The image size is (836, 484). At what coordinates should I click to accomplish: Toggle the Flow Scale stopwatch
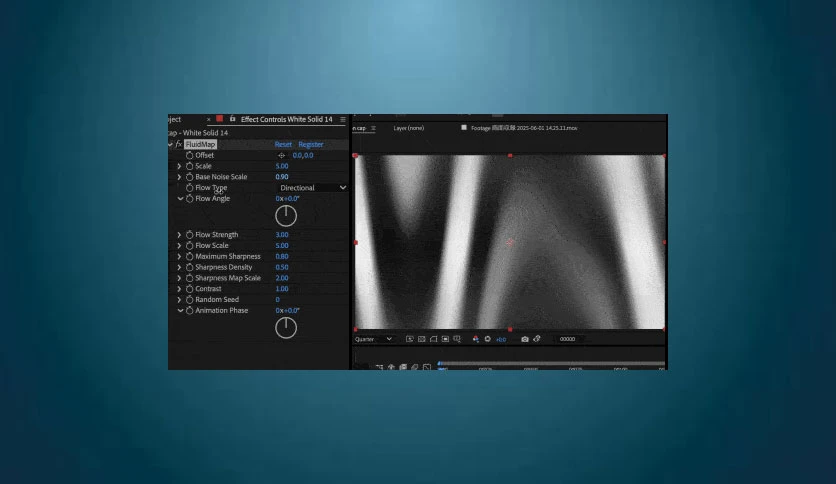pos(189,245)
